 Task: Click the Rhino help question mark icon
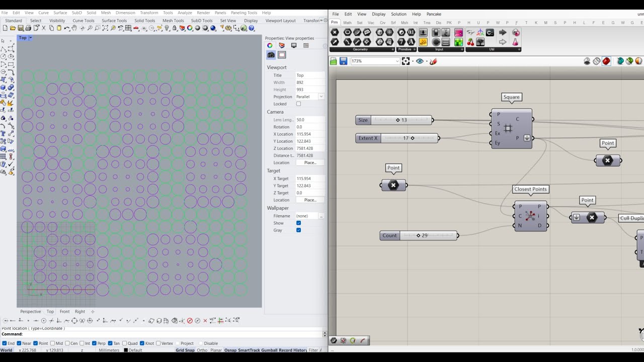pyautogui.click(x=252, y=28)
